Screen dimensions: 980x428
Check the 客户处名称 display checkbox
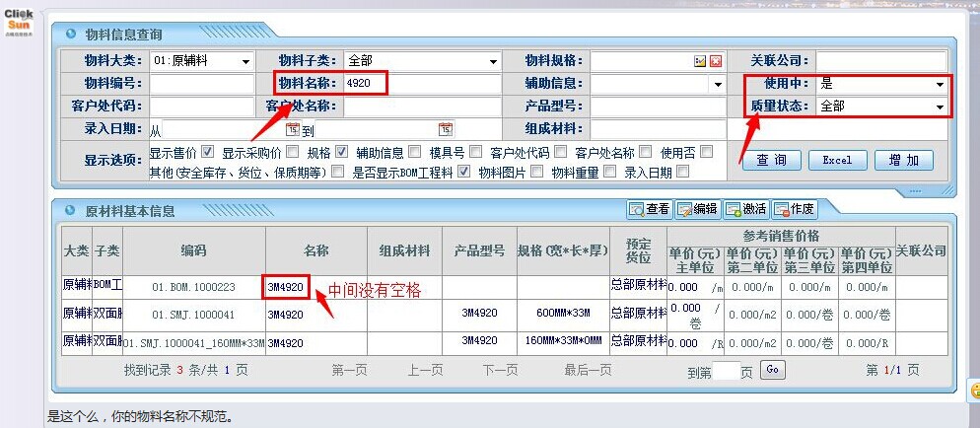pyautogui.click(x=646, y=151)
